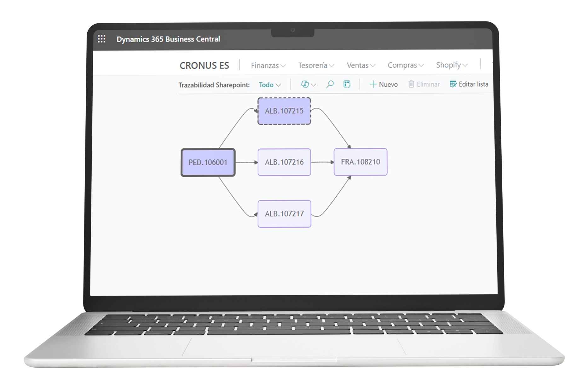Open the Todo view filter dropdown
The image size is (588, 386).
(x=269, y=85)
